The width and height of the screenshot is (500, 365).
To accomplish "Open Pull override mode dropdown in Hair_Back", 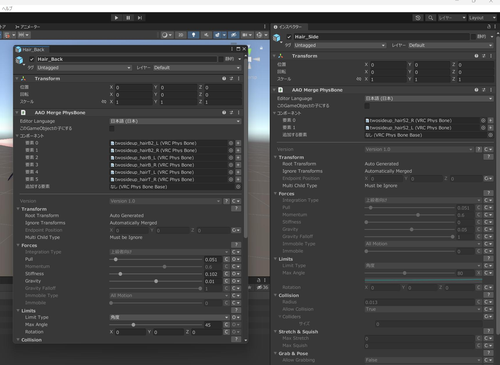I will 236,259.
